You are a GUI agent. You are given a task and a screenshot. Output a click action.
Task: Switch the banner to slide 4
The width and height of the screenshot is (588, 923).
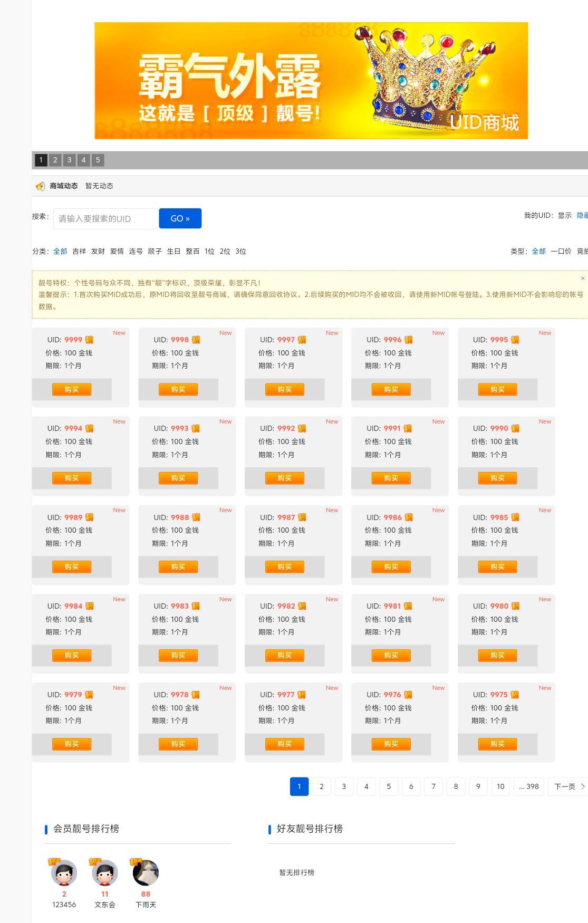83,160
